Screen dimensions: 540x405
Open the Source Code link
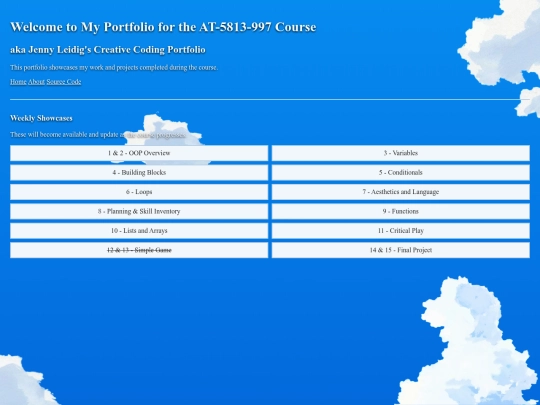point(64,82)
